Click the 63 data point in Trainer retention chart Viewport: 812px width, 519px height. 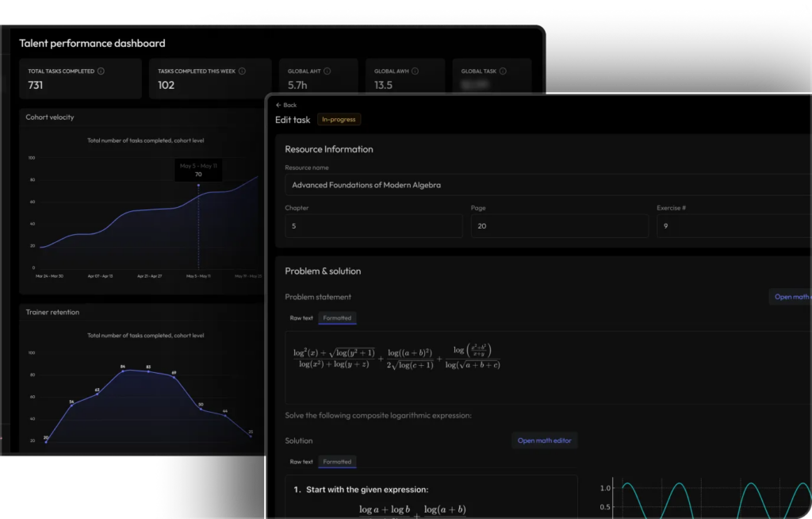click(97, 394)
